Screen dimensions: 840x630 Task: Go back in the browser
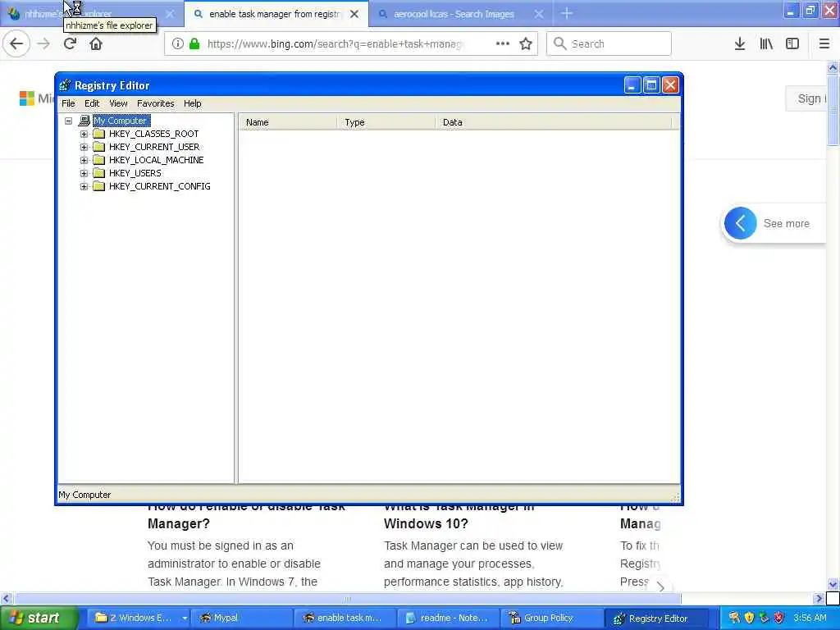pyautogui.click(x=16, y=44)
